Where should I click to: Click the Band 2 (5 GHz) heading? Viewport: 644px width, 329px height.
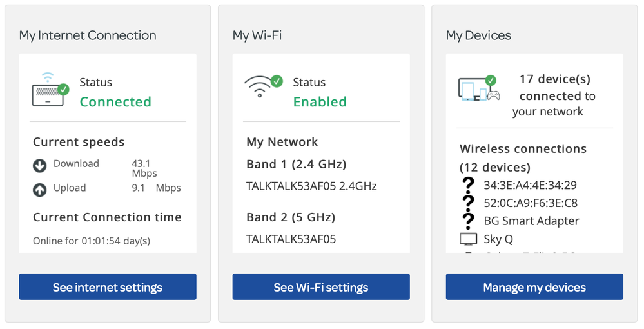[x=291, y=217]
